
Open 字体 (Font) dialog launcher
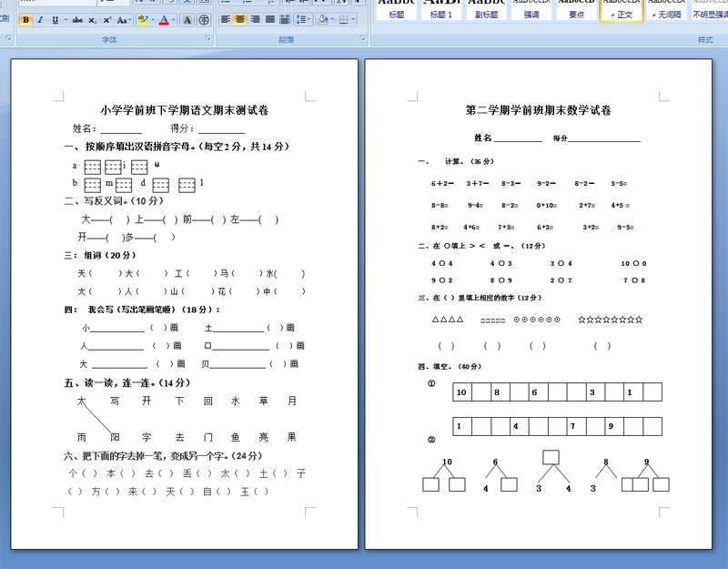tap(208, 38)
